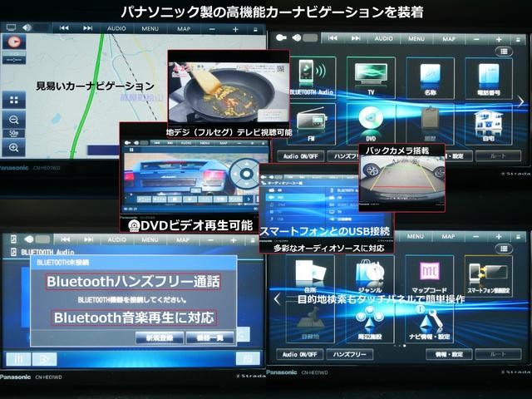Open AUDIO on the Bluetooth screen bar
Screen dimensions: 532x399
[x=116, y=239]
